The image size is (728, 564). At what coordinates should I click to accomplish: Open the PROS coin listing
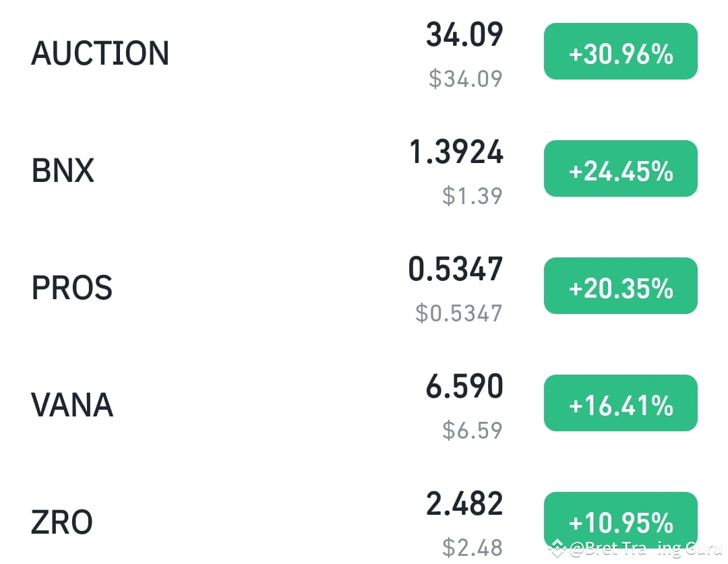click(71, 288)
